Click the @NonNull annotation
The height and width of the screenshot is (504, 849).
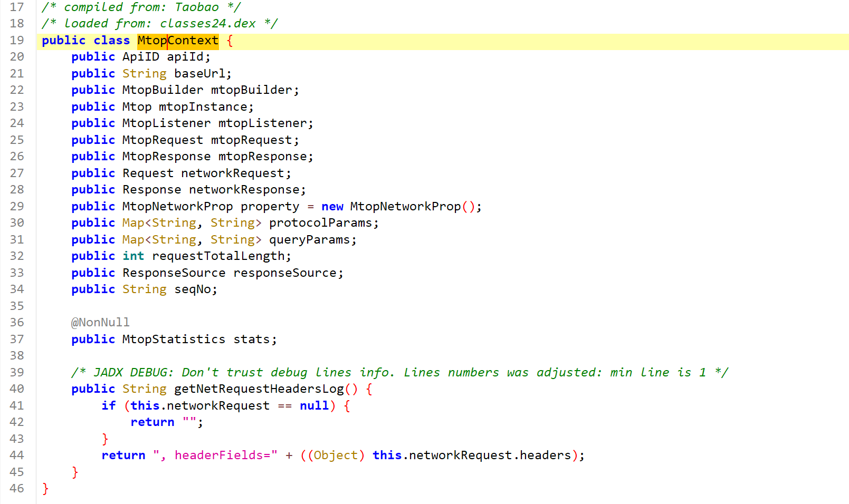point(100,323)
